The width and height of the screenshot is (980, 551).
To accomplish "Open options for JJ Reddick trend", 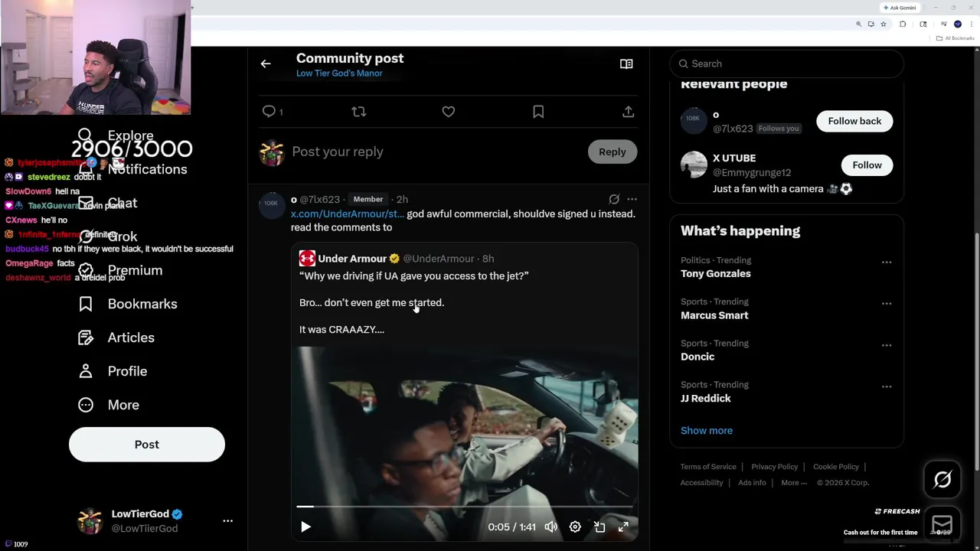I will (887, 386).
